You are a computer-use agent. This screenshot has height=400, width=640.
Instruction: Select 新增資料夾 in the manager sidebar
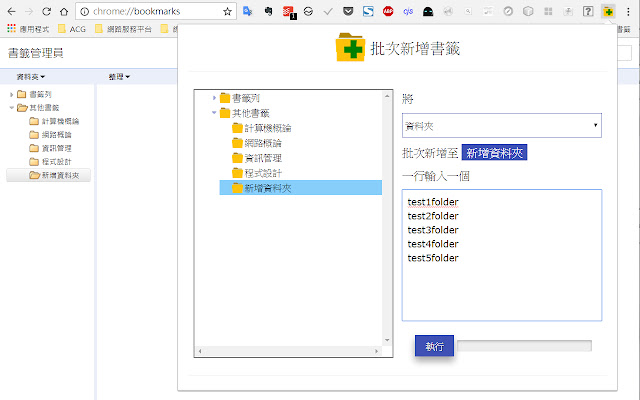(x=49, y=175)
